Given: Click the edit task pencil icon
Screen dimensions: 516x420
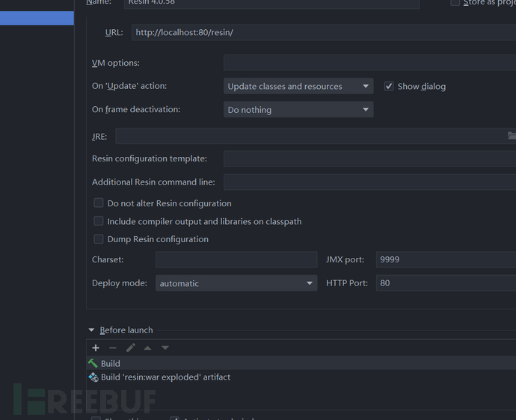Looking at the screenshot, I should 131,348.
